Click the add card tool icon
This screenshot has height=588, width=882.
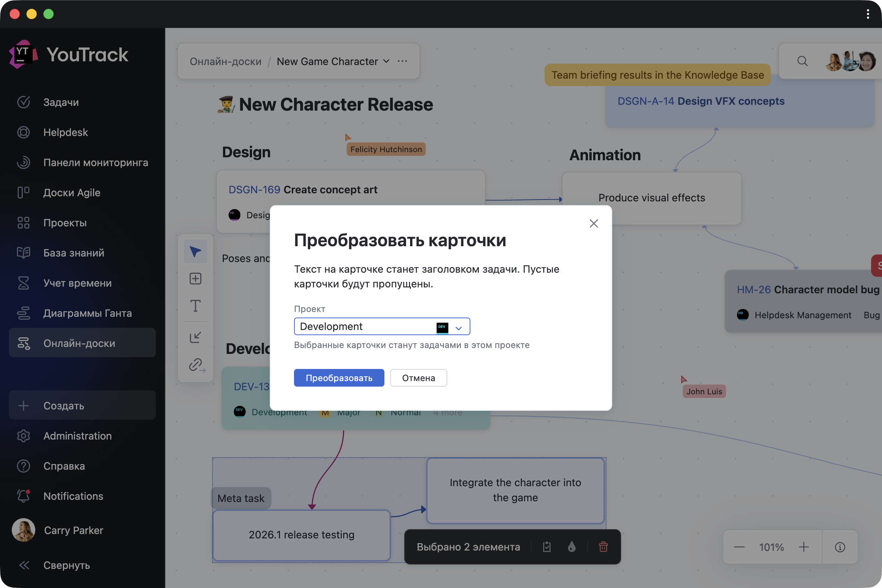pos(195,279)
